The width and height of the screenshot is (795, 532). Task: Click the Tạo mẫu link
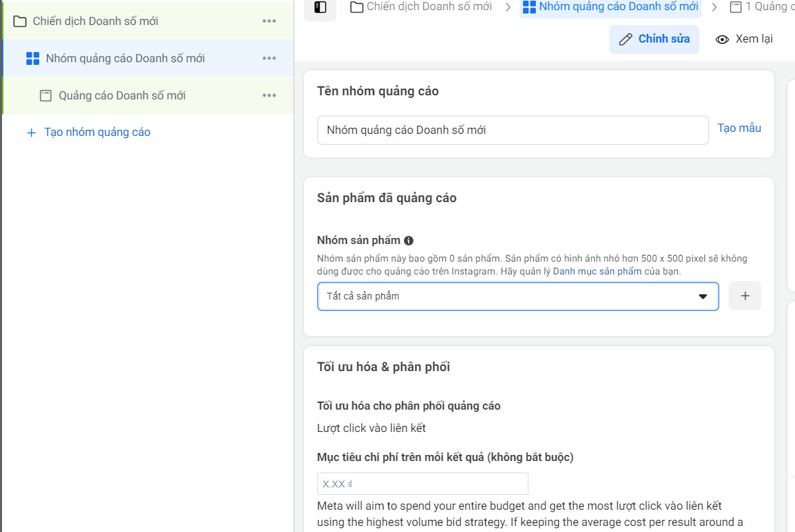(x=740, y=128)
